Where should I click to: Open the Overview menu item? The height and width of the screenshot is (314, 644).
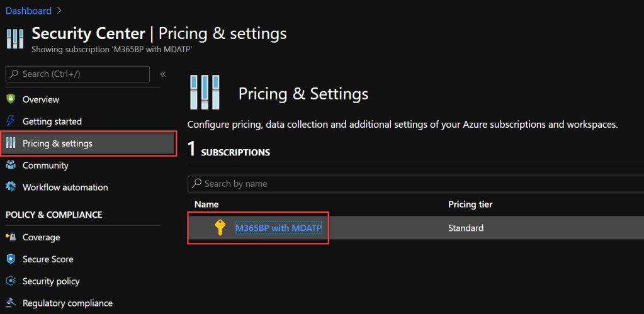(41, 99)
